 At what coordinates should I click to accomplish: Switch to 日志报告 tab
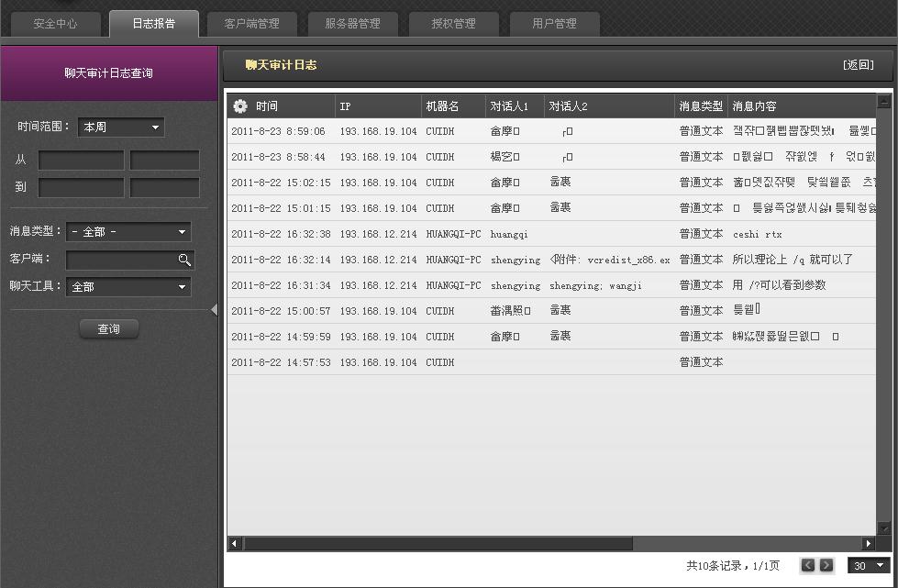(x=154, y=24)
